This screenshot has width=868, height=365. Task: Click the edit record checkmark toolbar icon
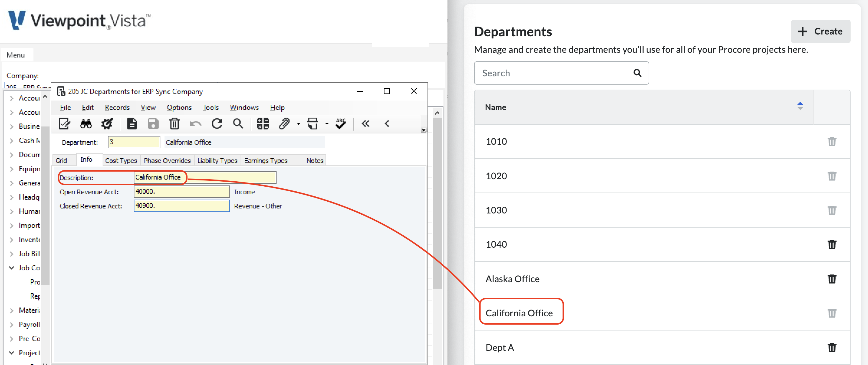tap(64, 124)
